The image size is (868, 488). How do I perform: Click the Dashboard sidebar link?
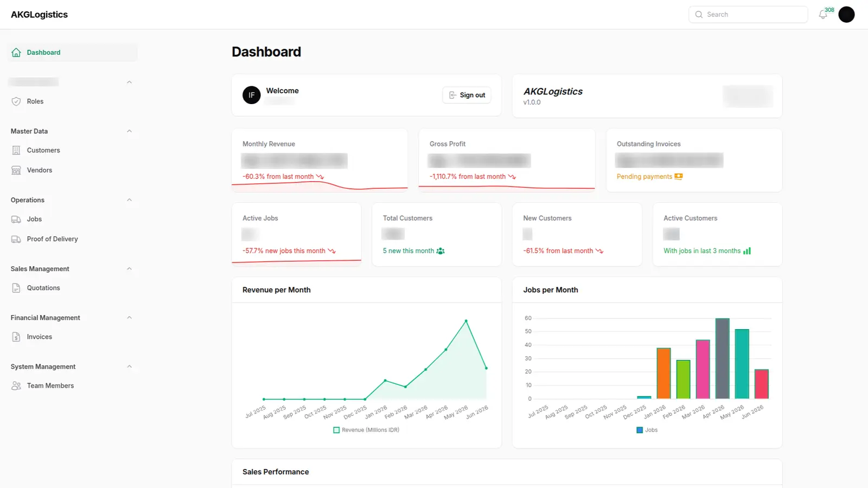[x=73, y=53]
